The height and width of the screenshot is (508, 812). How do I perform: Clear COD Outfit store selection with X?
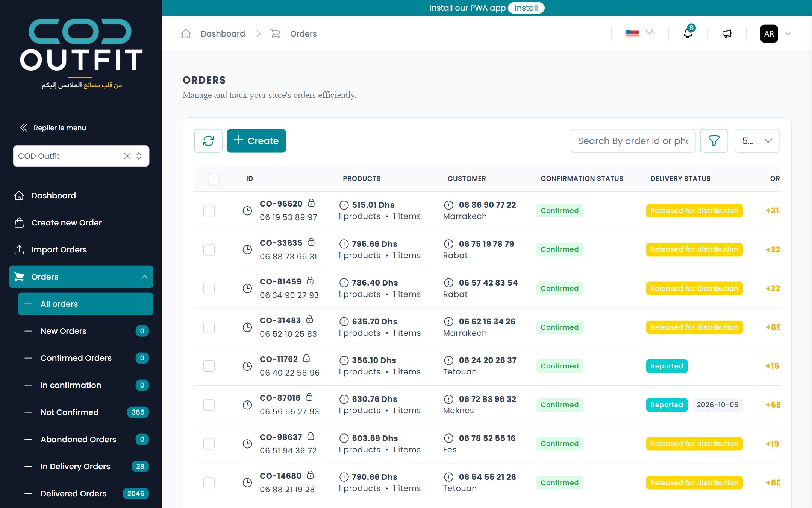pyautogui.click(x=127, y=156)
